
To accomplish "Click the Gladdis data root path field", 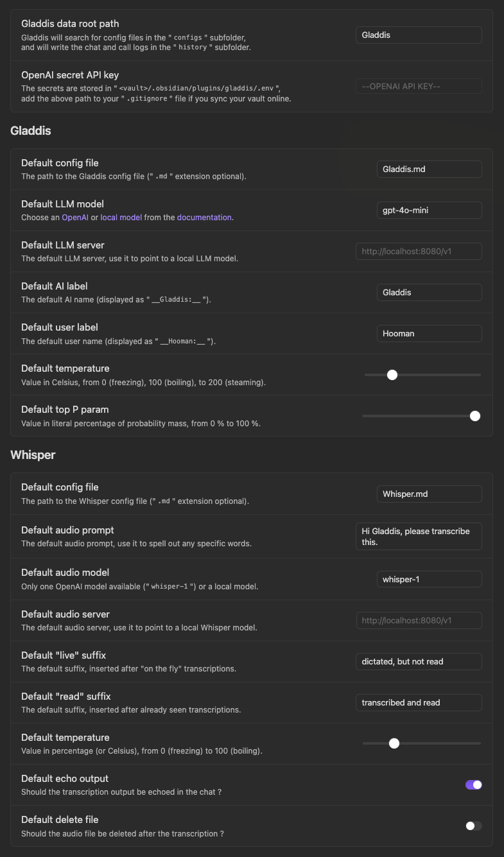I will click(x=418, y=35).
